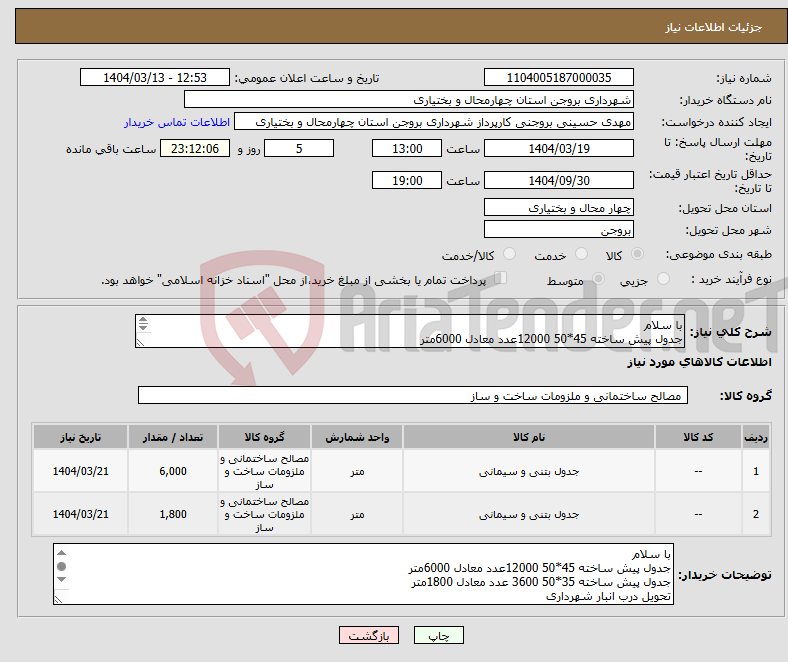Click the buyer notes text area
The height and width of the screenshot is (662, 788).
(363, 574)
